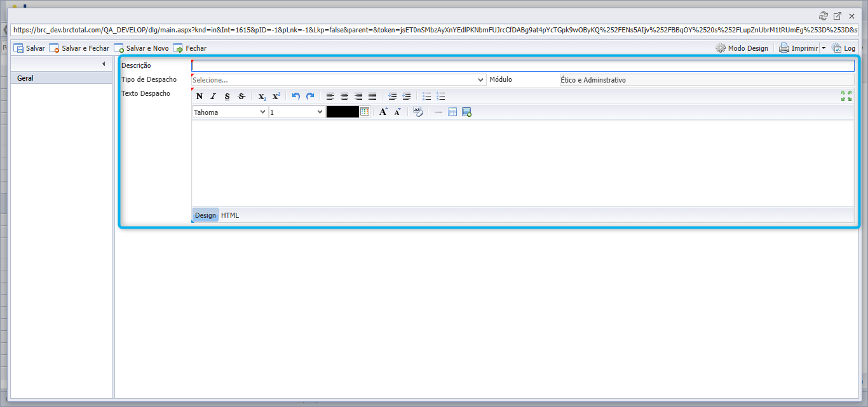This screenshot has width=868, height=407.
Task: Apply strikethrough formatting to text
Action: click(241, 97)
